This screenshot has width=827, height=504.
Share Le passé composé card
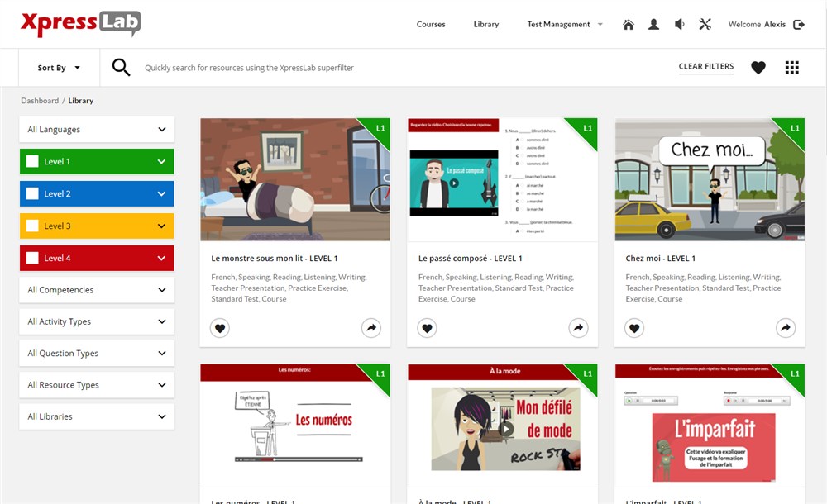point(579,328)
